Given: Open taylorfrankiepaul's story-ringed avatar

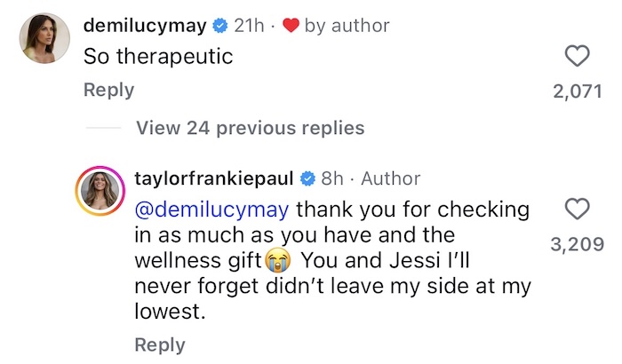Looking at the screenshot, I should coord(102,189).
